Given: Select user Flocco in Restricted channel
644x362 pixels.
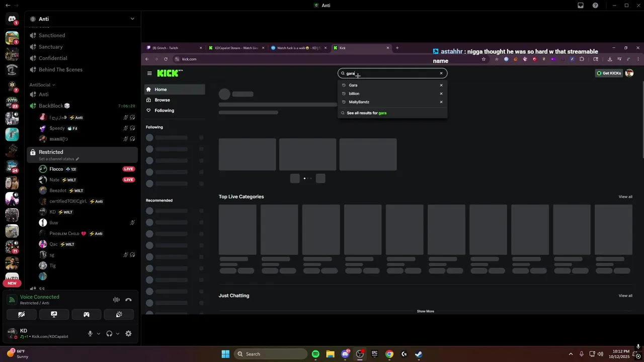Looking at the screenshot, I should (56, 169).
